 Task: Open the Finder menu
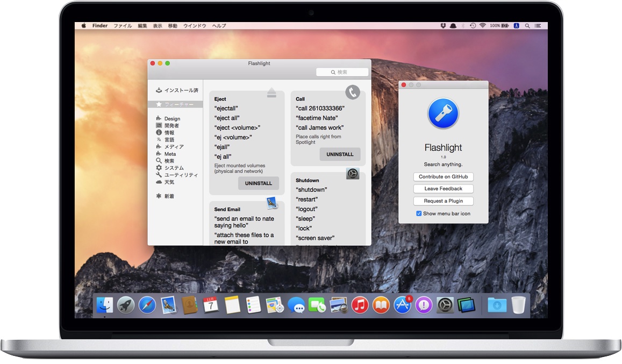click(x=100, y=26)
